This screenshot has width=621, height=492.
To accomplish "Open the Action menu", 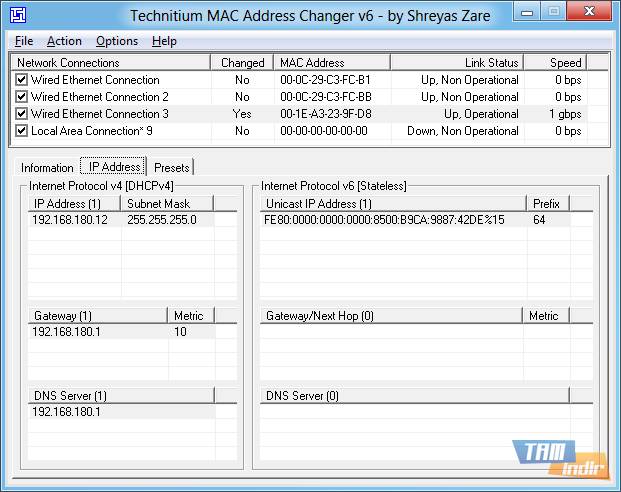I will click(x=64, y=41).
